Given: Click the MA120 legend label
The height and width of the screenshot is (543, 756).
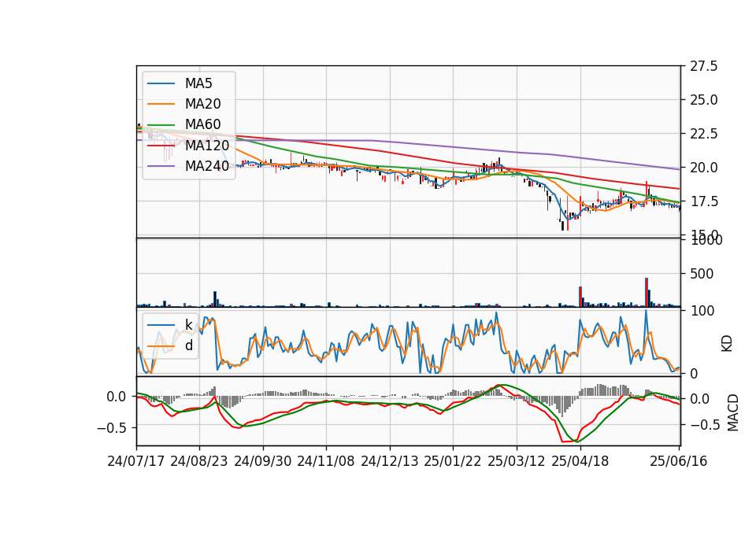Looking at the screenshot, I should [x=207, y=145].
